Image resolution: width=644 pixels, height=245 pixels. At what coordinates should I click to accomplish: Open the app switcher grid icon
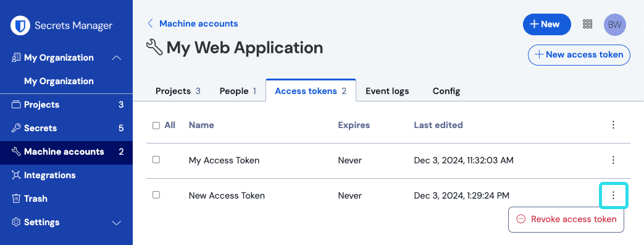tap(587, 24)
